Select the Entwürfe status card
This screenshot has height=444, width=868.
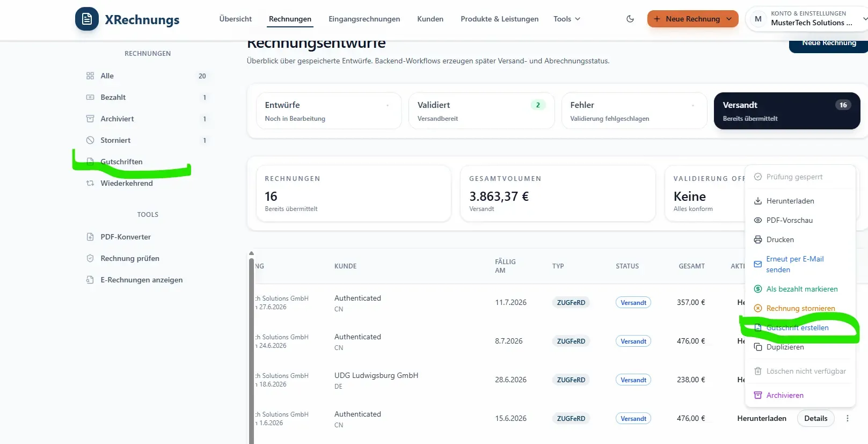329,111
